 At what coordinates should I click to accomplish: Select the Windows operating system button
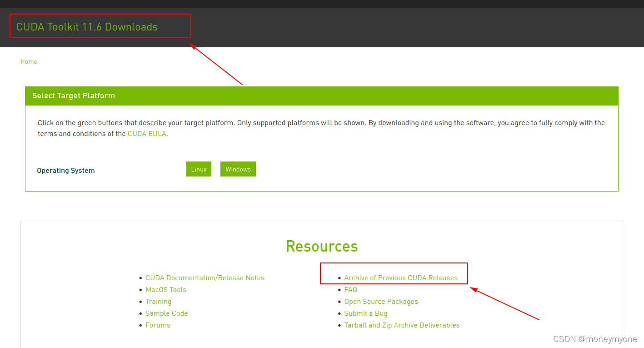[x=238, y=169]
